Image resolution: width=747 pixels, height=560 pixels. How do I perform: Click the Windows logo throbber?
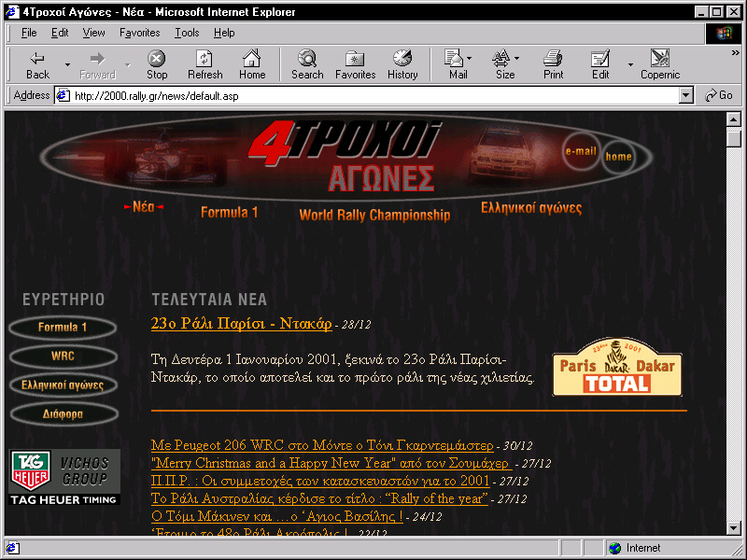pos(723,33)
